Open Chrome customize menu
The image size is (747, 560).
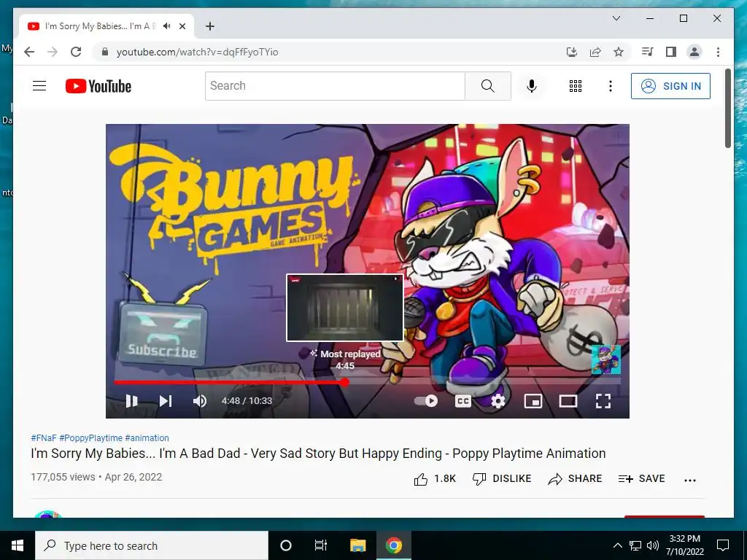click(718, 52)
